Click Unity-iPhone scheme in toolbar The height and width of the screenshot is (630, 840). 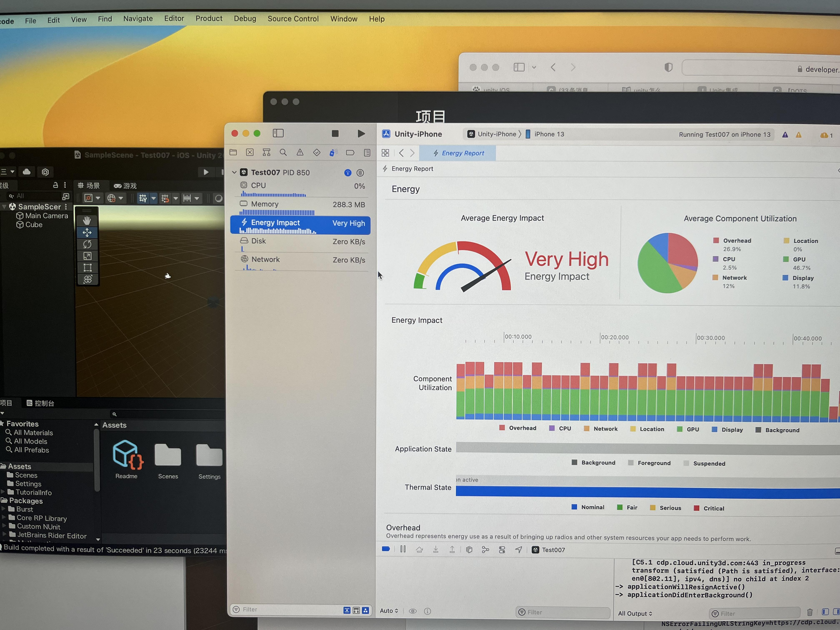coord(492,134)
